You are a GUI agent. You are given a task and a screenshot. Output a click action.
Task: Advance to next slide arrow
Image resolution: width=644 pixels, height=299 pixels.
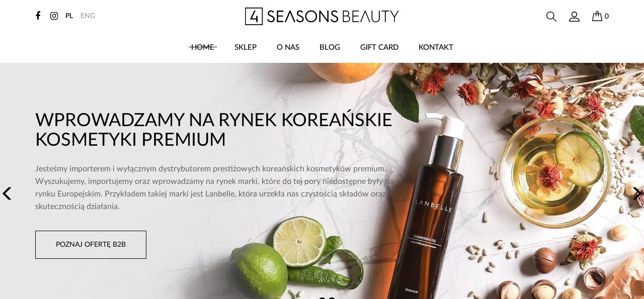tap(637, 193)
